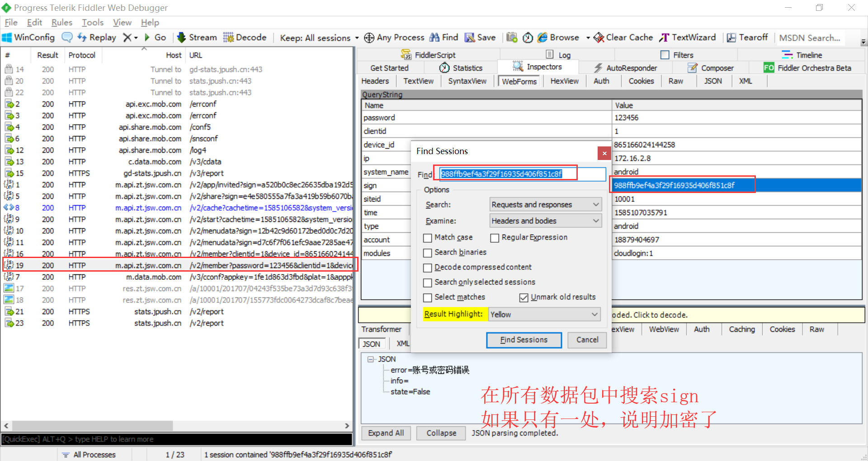
Task: Open the Composer tab
Action: pyautogui.click(x=711, y=68)
